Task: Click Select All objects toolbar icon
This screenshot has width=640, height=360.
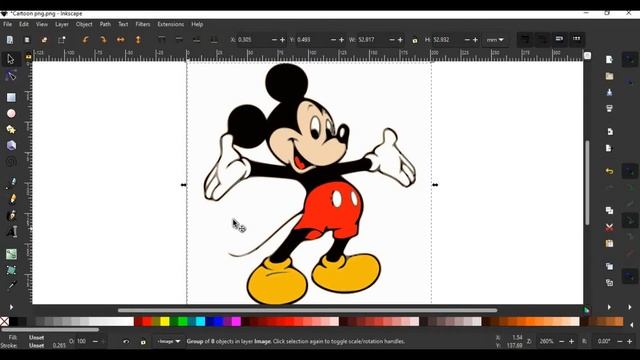Action: coord(10,40)
